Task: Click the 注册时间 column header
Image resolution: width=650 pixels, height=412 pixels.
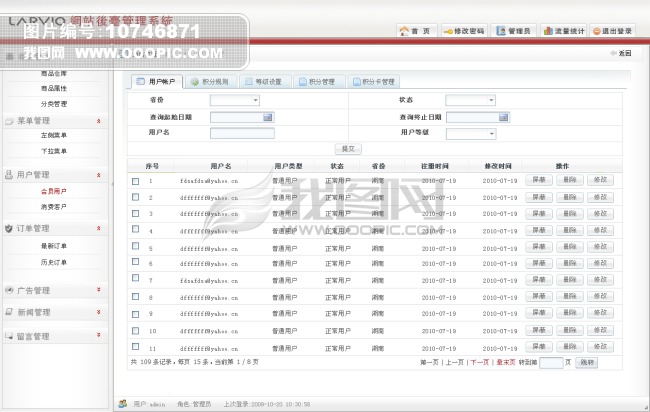Action: pyautogui.click(x=434, y=166)
